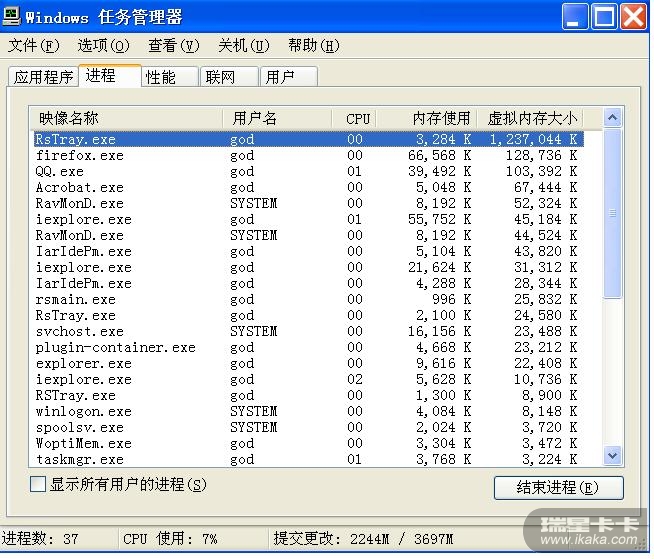
Task: Click the Task Manager title bar icon
Action: (x=11, y=16)
